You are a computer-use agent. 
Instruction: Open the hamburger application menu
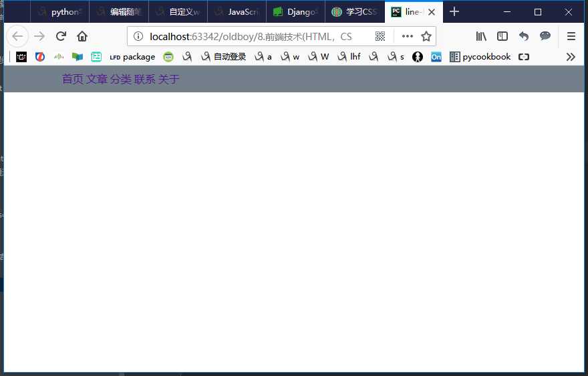coord(571,36)
